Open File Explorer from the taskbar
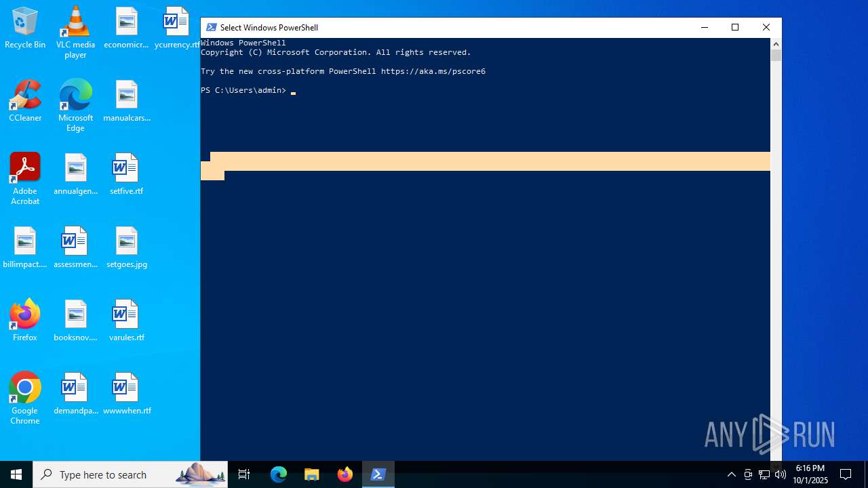868x488 pixels. (312, 474)
